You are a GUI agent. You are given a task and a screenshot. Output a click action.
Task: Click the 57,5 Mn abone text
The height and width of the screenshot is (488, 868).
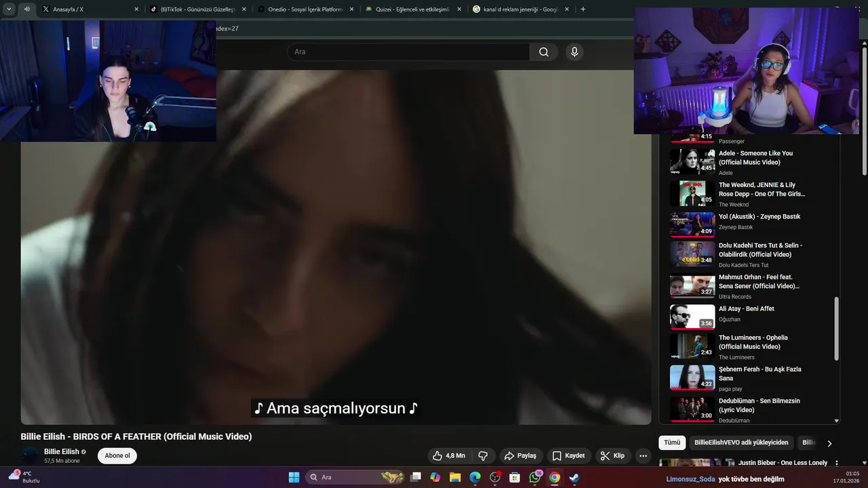[x=62, y=461]
